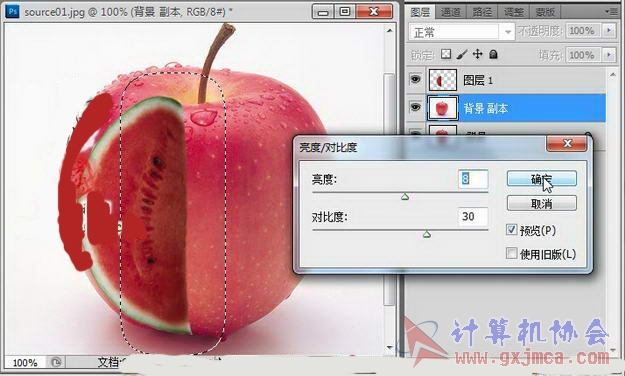Click the 取消 button
The height and width of the screenshot is (376, 625).
coord(542,204)
